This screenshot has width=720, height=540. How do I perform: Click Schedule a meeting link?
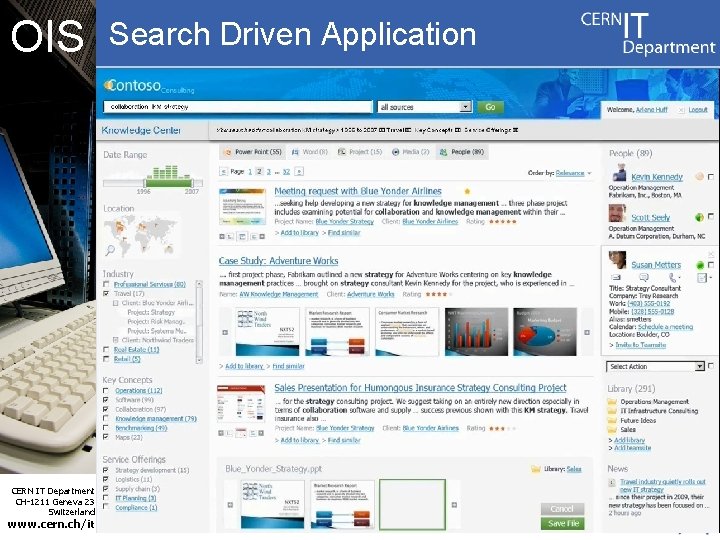pyautogui.click(x=665, y=327)
